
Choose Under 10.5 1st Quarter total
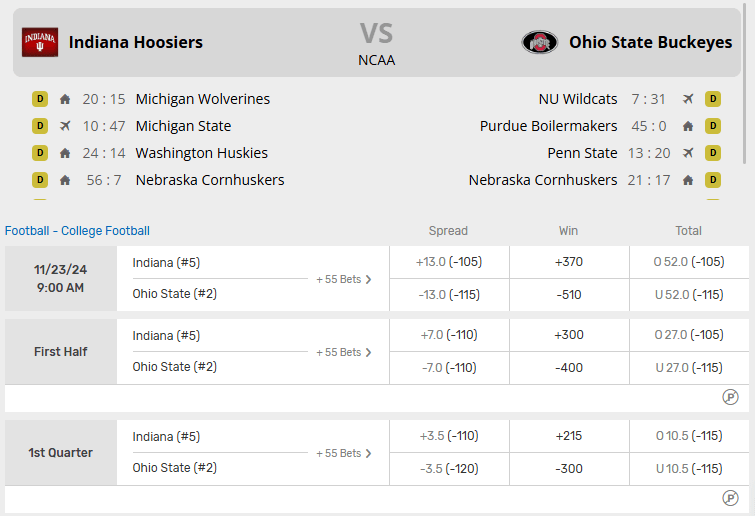click(x=688, y=469)
